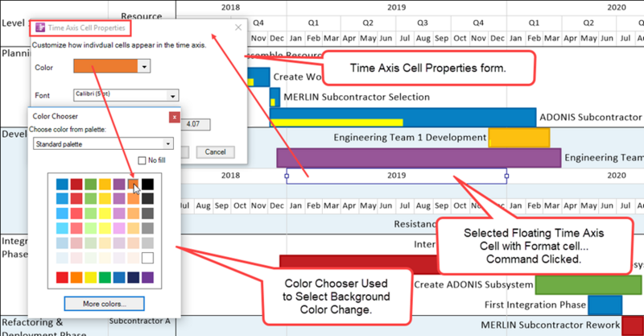
Task: Click the green Create ADONIS Subsystem bar
Action: (x=588, y=285)
